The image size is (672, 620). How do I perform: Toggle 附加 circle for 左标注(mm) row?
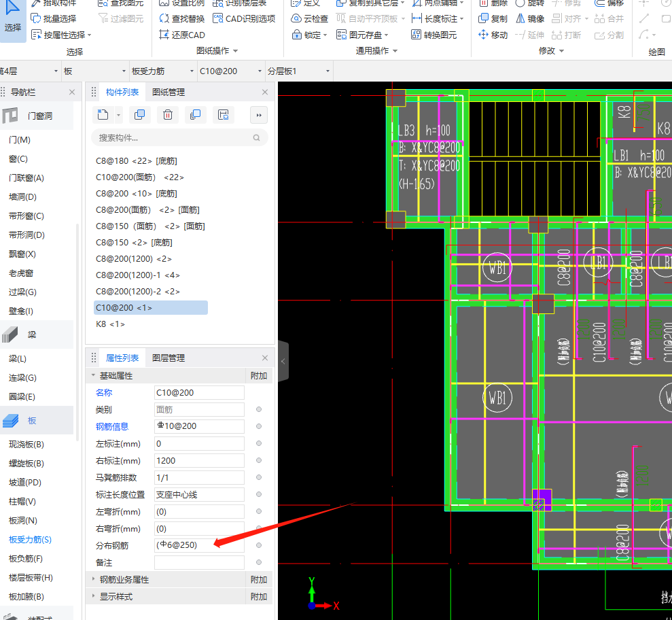259,443
